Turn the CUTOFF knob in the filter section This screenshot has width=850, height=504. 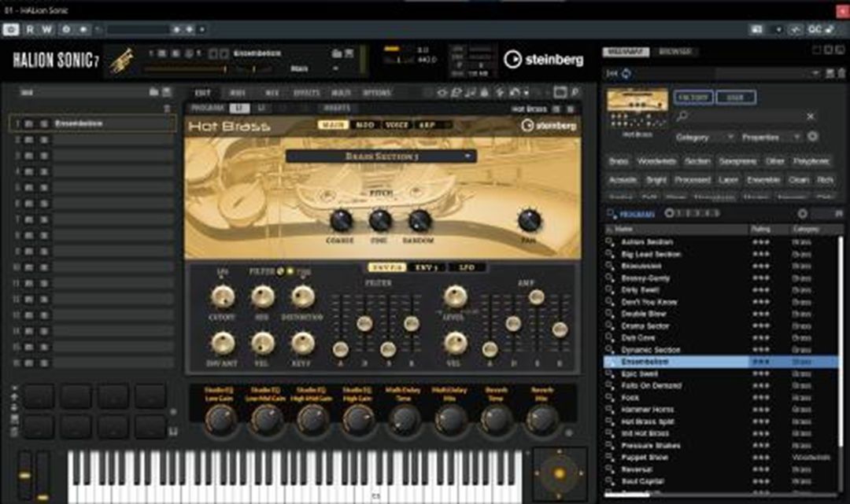[x=224, y=296]
